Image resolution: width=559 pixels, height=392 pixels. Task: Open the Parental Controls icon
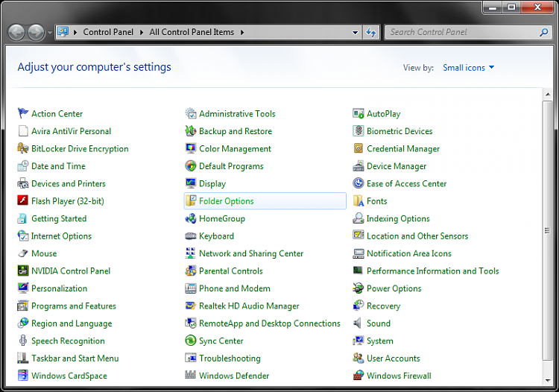[x=191, y=271]
